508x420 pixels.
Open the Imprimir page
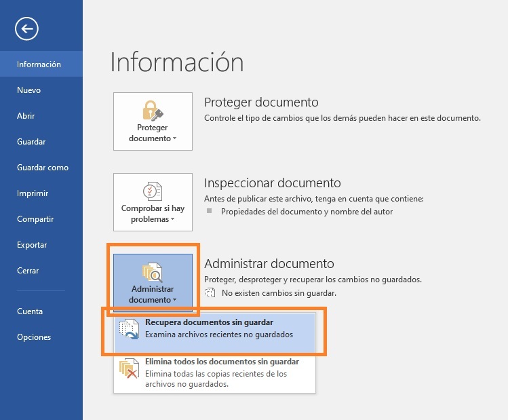click(x=33, y=193)
